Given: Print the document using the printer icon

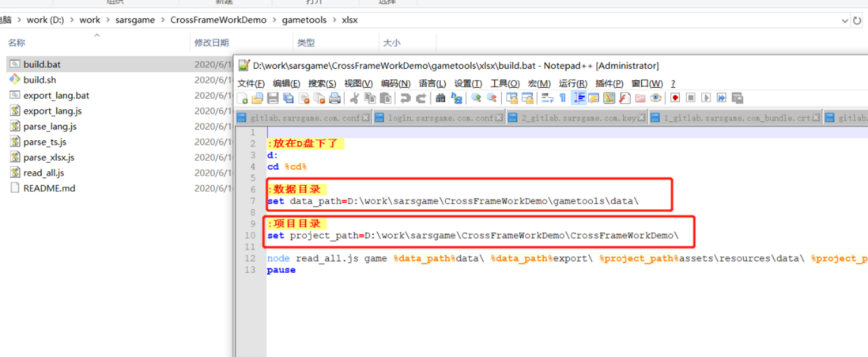Looking at the screenshot, I should coord(335,98).
